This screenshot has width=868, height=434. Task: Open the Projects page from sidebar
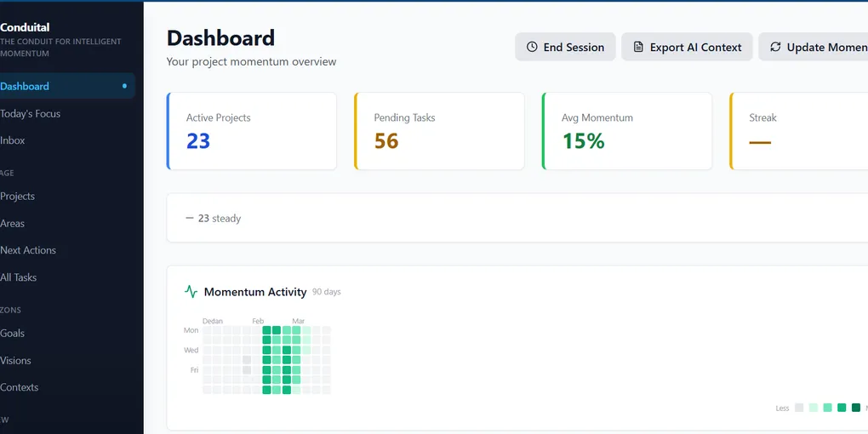[18, 196]
